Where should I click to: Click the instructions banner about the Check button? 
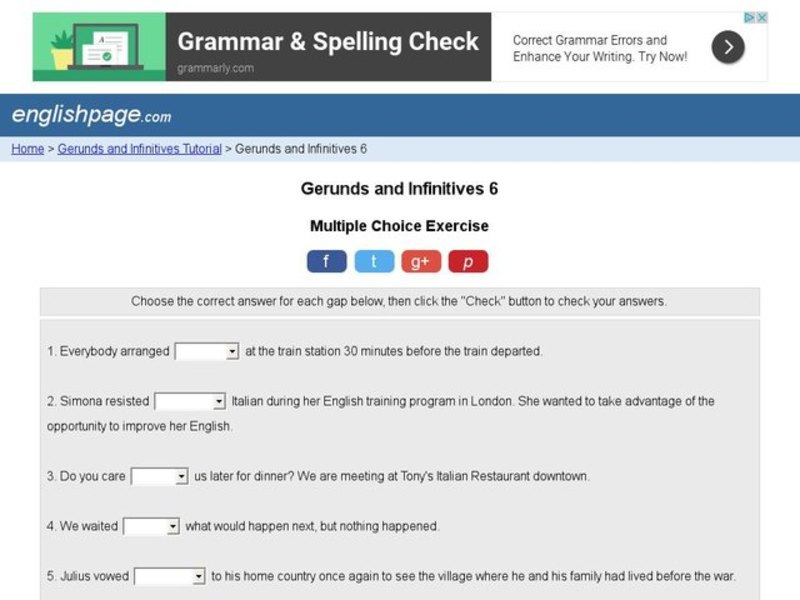[x=399, y=300]
